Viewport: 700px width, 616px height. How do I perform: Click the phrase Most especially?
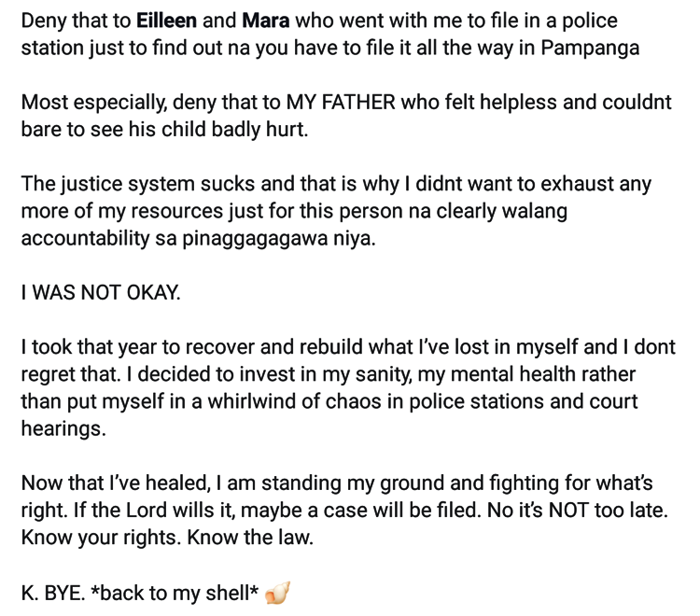(93, 103)
